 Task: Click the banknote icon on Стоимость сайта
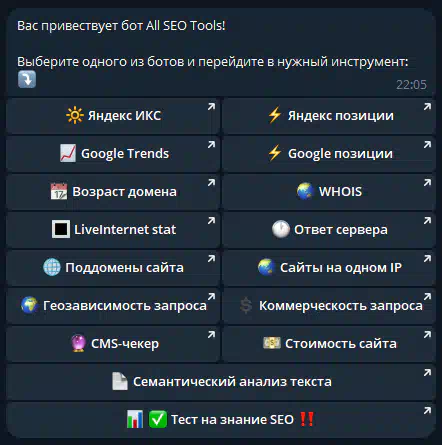(272, 343)
